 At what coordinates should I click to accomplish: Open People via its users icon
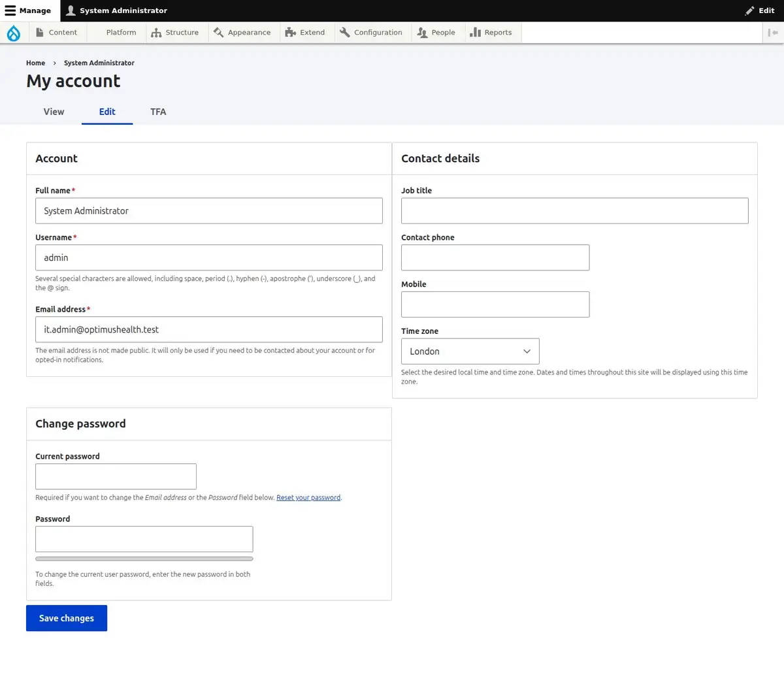point(423,33)
